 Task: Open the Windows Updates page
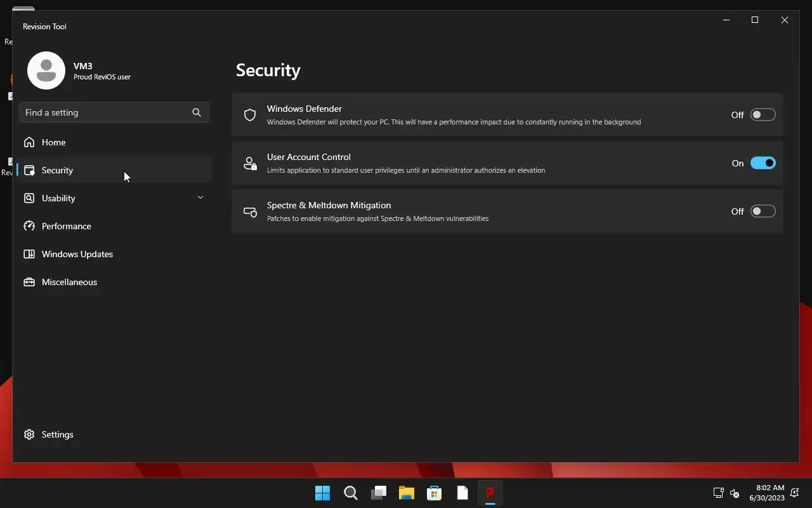114,254
